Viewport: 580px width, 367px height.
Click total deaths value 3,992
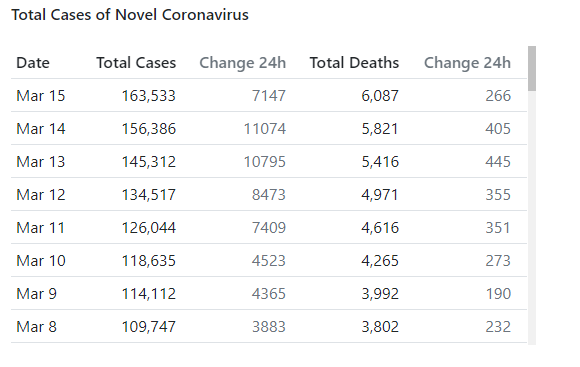[x=380, y=294]
